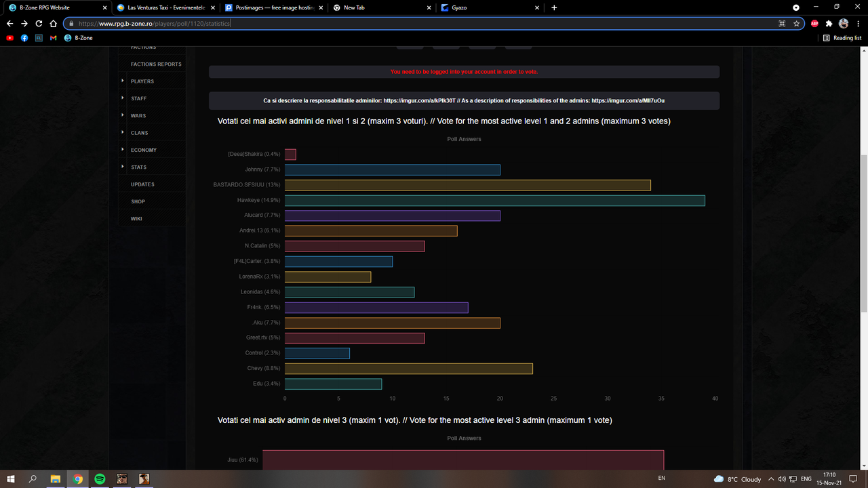The image size is (868, 488).
Task: Open the Windows notification center
Action: click(854, 479)
